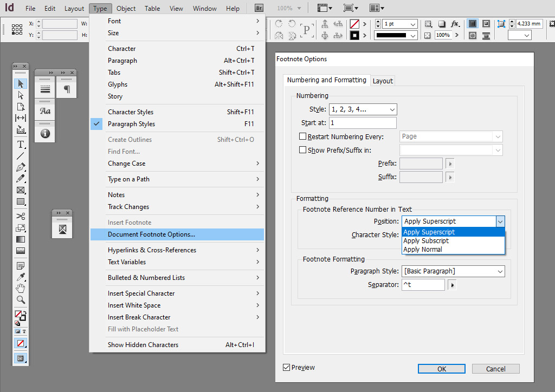The width and height of the screenshot is (555, 392).
Task: Click Document Footnote Options menu entry
Action: point(151,234)
